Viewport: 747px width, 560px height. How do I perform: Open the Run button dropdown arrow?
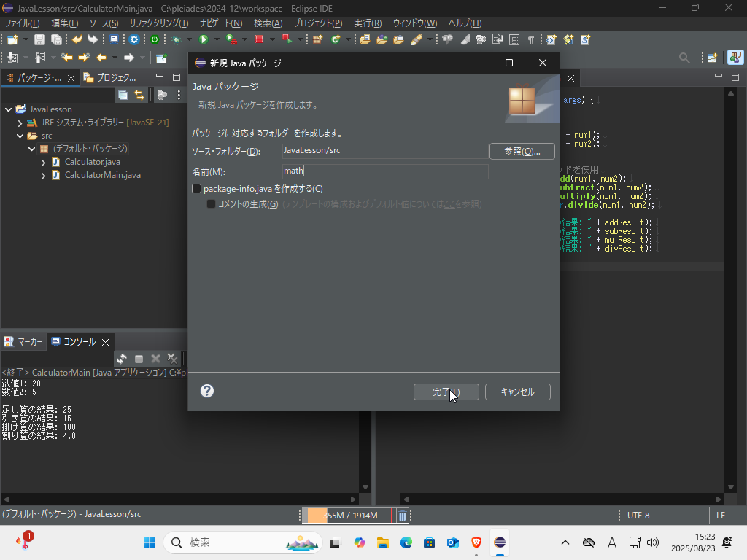click(x=217, y=40)
